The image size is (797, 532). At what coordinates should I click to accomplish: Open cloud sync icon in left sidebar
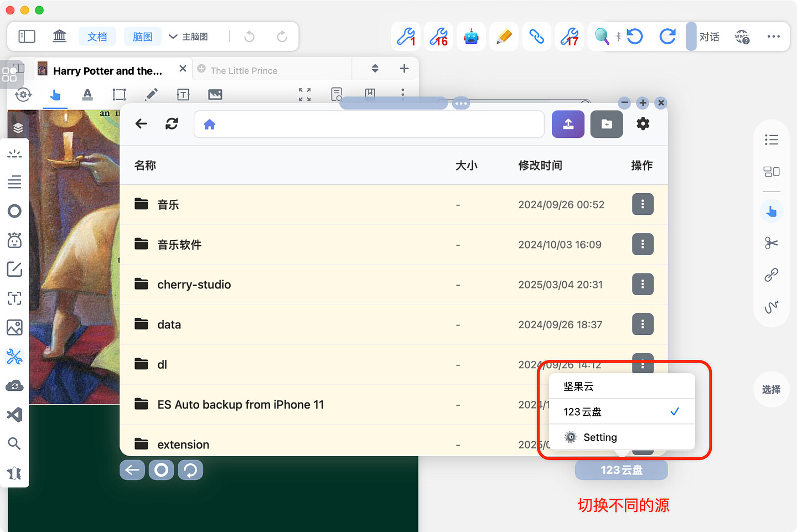[14, 386]
